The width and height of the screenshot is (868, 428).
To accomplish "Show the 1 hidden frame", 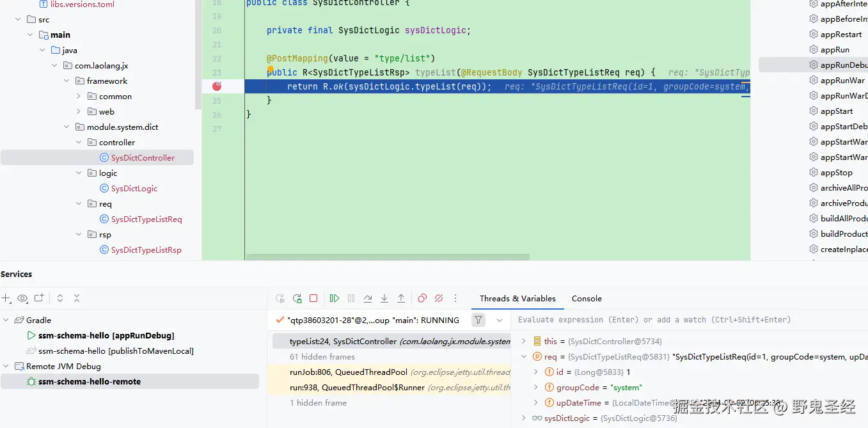I will click(318, 403).
